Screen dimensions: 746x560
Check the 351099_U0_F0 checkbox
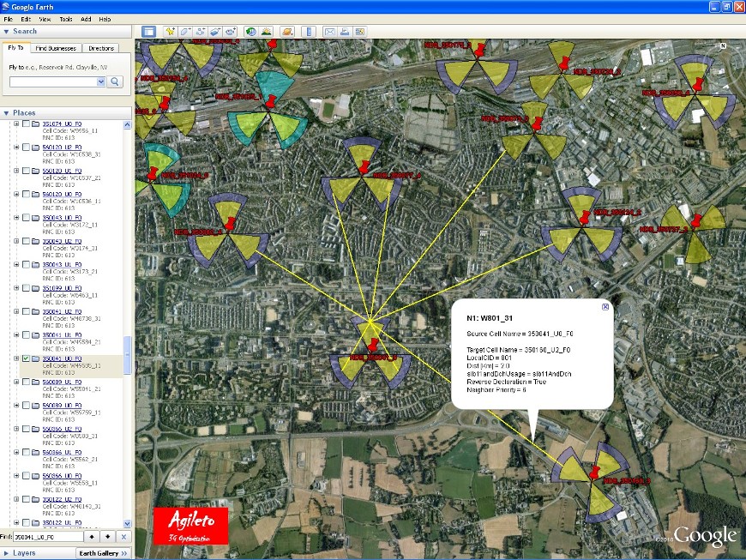26,288
